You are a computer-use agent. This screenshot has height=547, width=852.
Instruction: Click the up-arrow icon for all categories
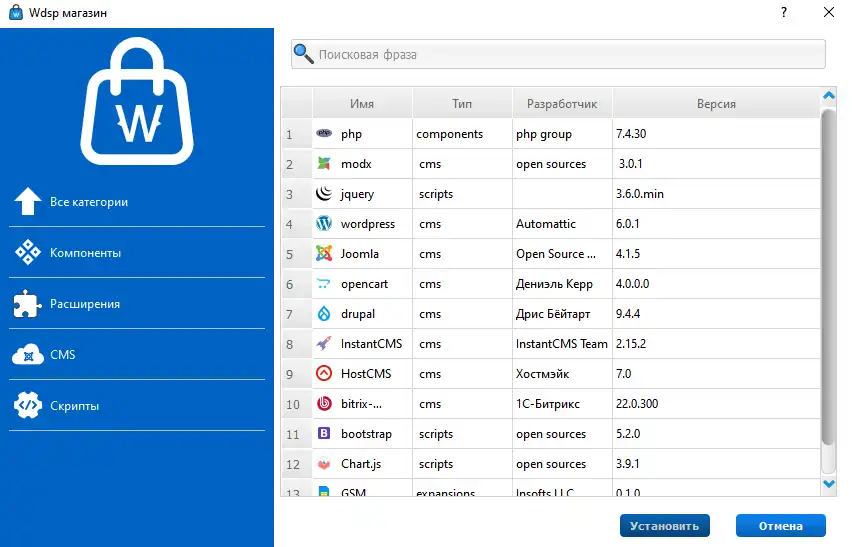pos(27,202)
